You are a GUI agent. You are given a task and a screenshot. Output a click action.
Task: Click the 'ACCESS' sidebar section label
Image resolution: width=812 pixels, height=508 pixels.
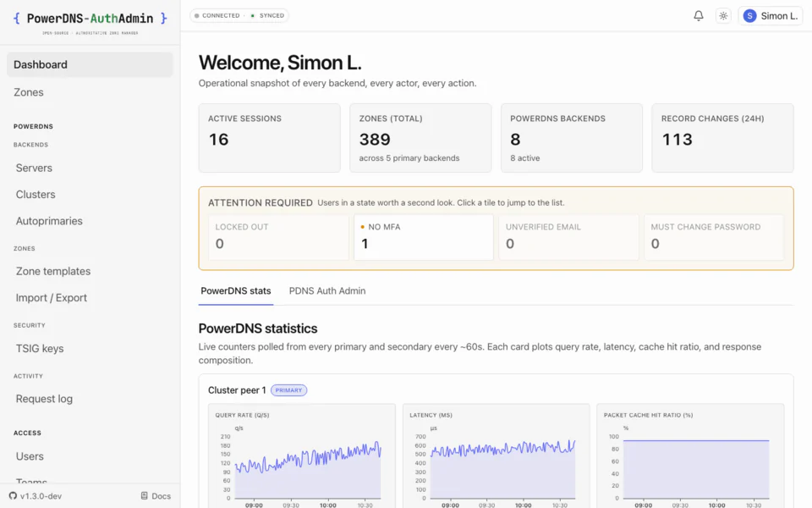tap(27, 433)
